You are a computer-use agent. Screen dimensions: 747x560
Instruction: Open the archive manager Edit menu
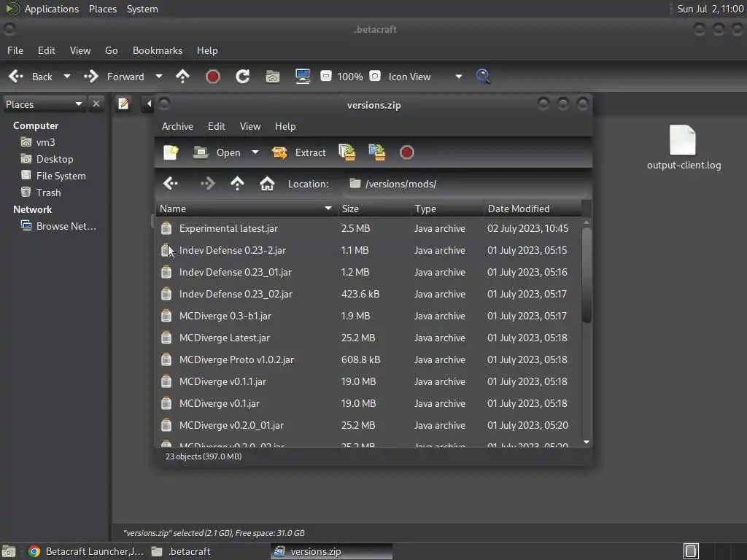point(216,126)
